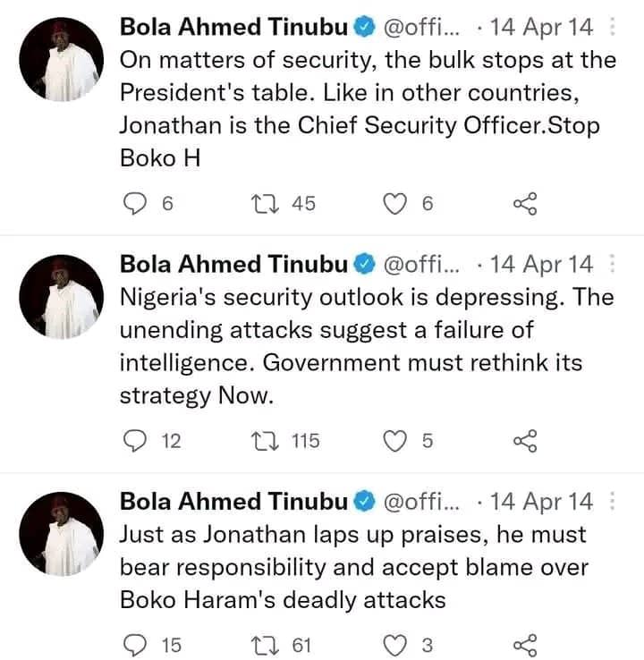Viewport: 644px width, 660px height.
Task: Open more options on the second tweet
Action: [612, 264]
